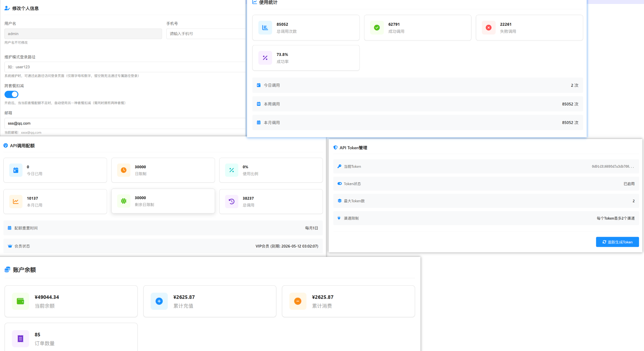Click the blue plus icon for 累计充值
Image resolution: width=644 pixels, height=351 pixels.
tap(159, 301)
